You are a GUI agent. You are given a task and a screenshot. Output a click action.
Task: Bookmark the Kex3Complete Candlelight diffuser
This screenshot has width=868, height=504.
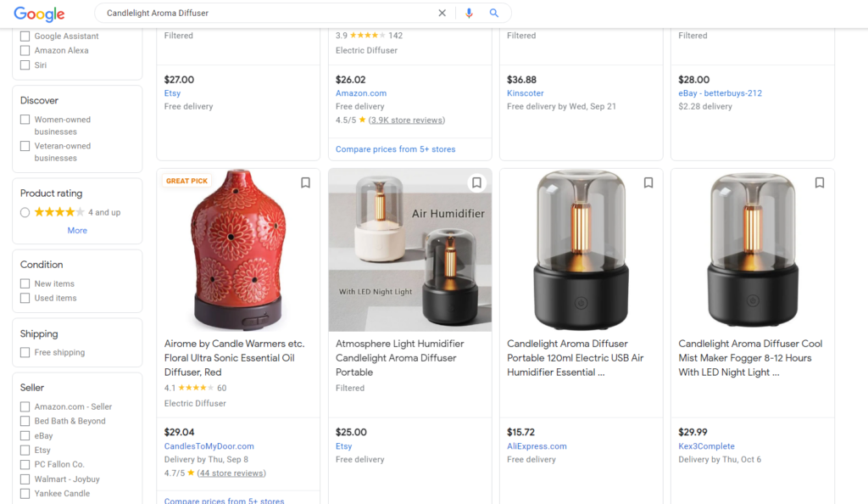(820, 182)
